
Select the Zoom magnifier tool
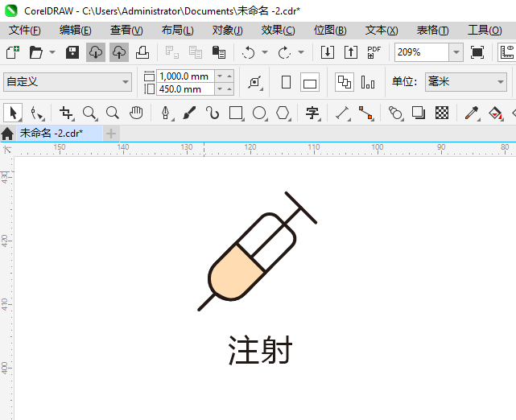point(89,113)
